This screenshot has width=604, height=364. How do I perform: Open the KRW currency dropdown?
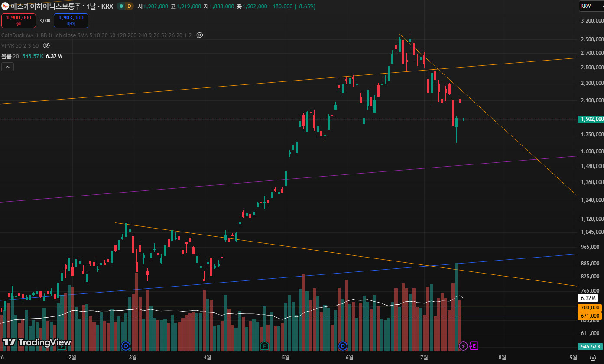pos(591,6)
